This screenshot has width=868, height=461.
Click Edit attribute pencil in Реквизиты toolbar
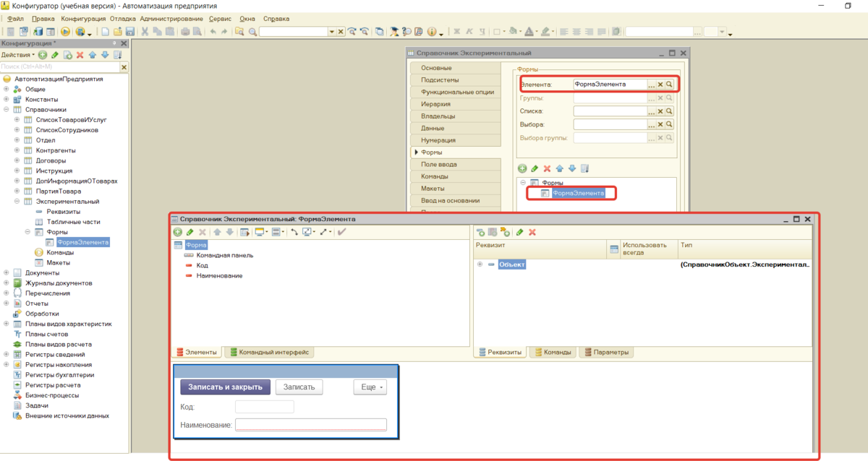coord(519,232)
